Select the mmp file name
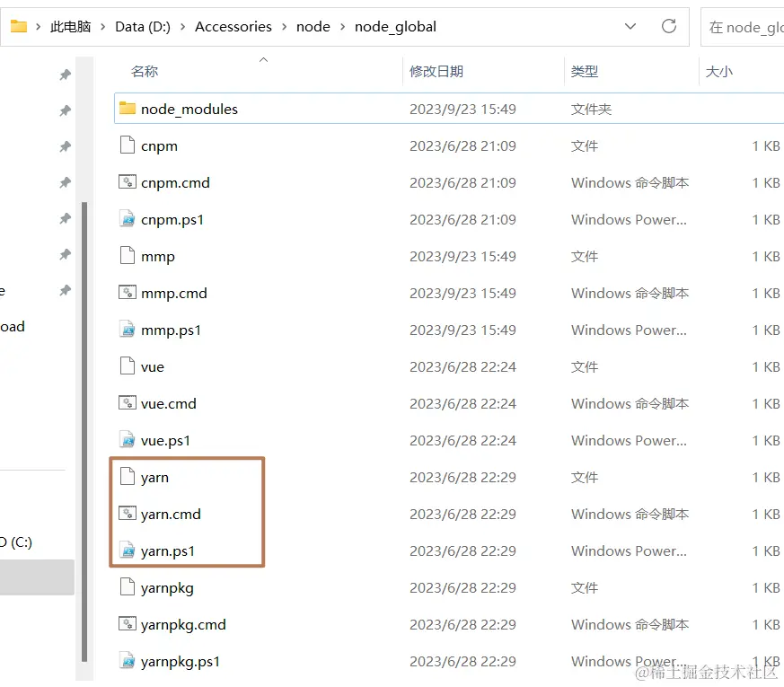The width and height of the screenshot is (784, 687). pyautogui.click(x=158, y=257)
